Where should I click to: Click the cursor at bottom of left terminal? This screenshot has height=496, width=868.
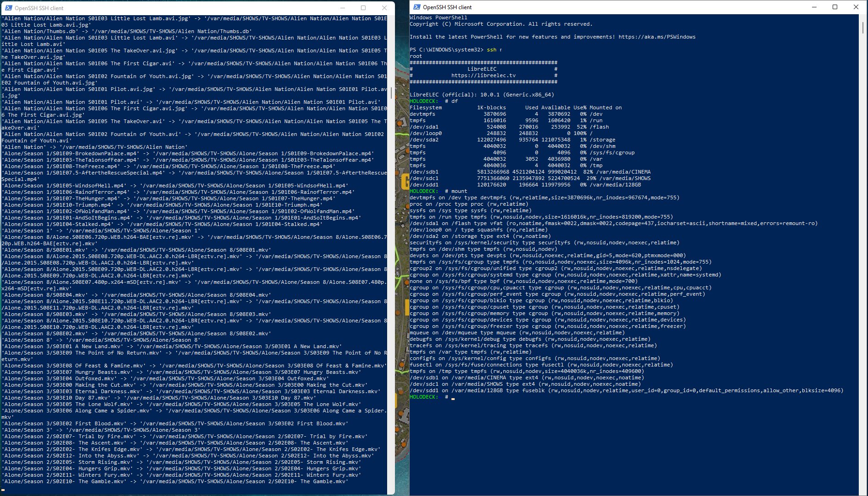pyautogui.click(x=3, y=489)
